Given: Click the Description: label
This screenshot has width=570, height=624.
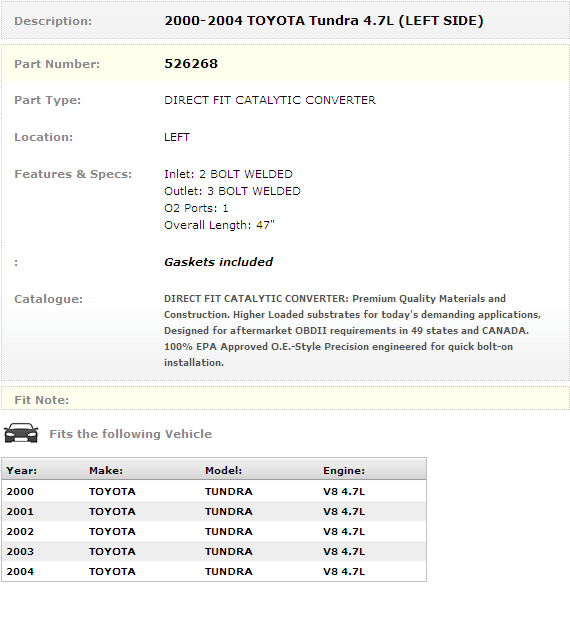Looking at the screenshot, I should pyautogui.click(x=53, y=21).
